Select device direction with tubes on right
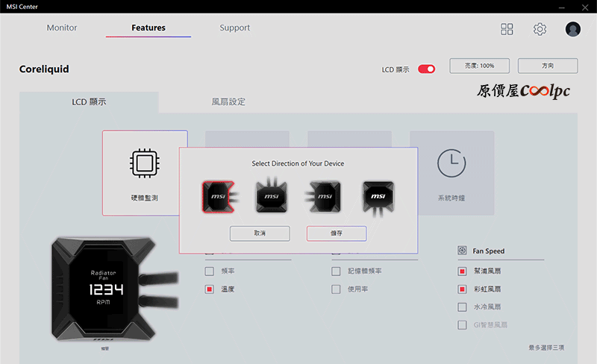The width and height of the screenshot is (597, 364). coord(220,196)
